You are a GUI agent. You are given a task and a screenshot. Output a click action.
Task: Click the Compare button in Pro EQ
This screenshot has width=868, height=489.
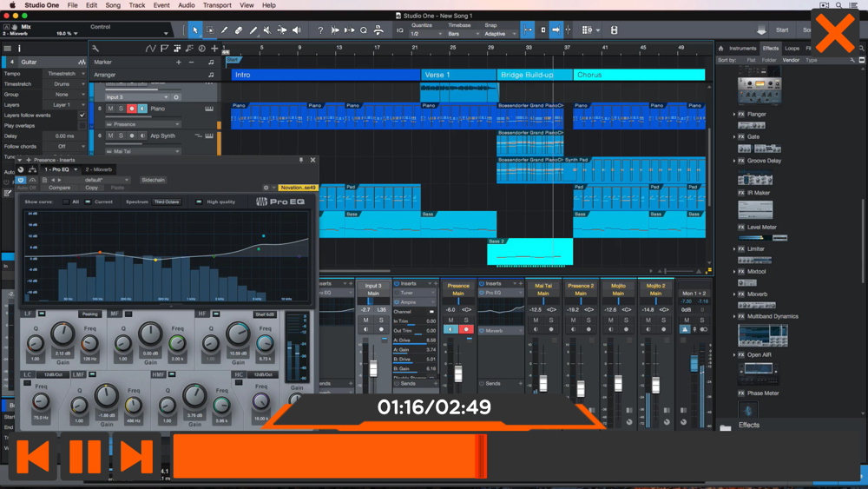[x=59, y=188]
